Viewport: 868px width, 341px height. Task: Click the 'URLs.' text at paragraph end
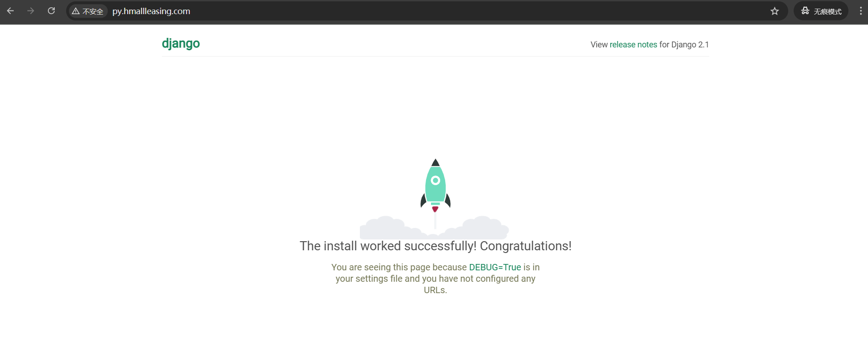coord(435,290)
